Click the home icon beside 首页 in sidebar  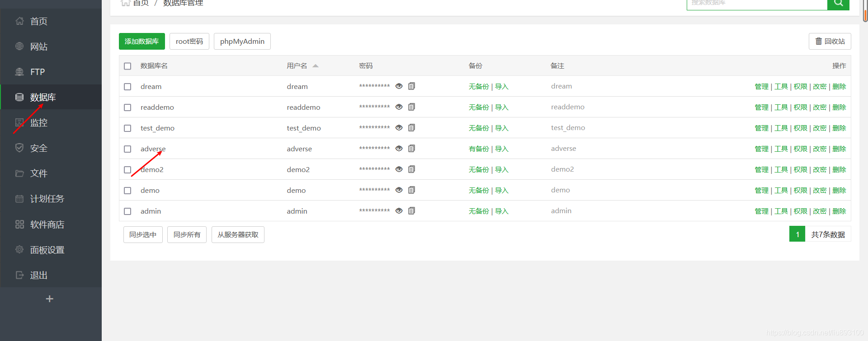click(x=19, y=21)
